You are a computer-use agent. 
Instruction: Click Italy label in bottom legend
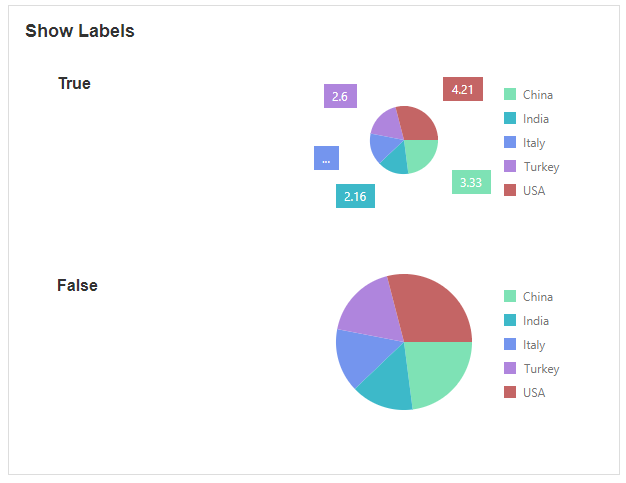coord(534,345)
